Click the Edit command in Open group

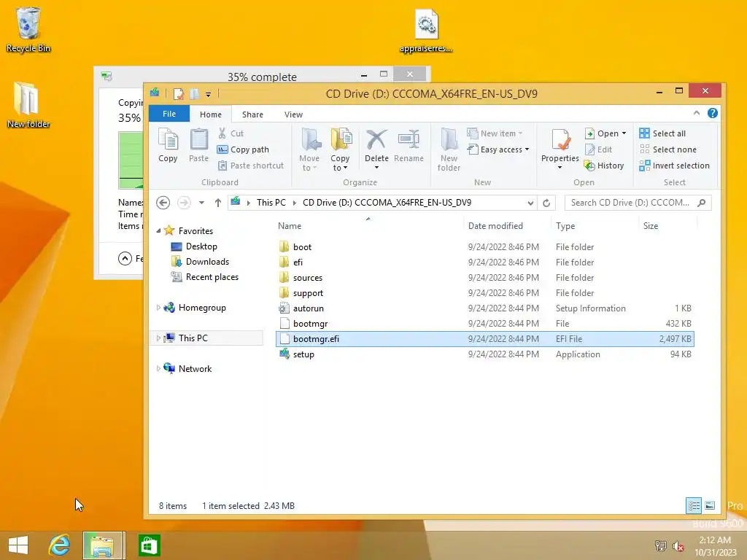coord(599,149)
